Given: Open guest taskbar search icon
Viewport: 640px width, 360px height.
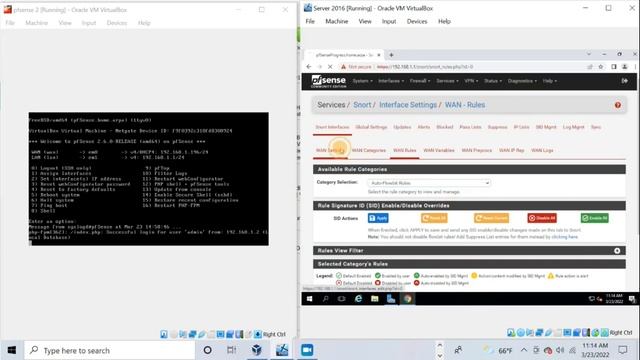Looking at the screenshot, I should coord(326,299).
